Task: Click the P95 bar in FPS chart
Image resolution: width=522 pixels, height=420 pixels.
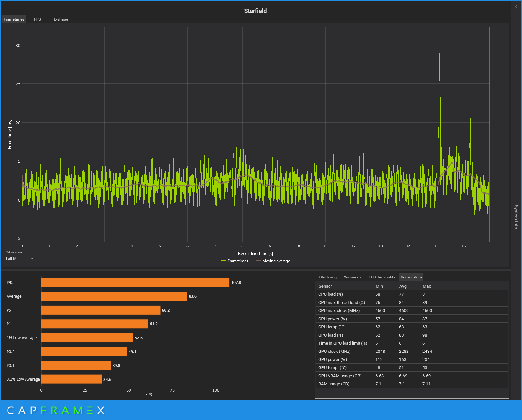Action: pyautogui.click(x=135, y=282)
